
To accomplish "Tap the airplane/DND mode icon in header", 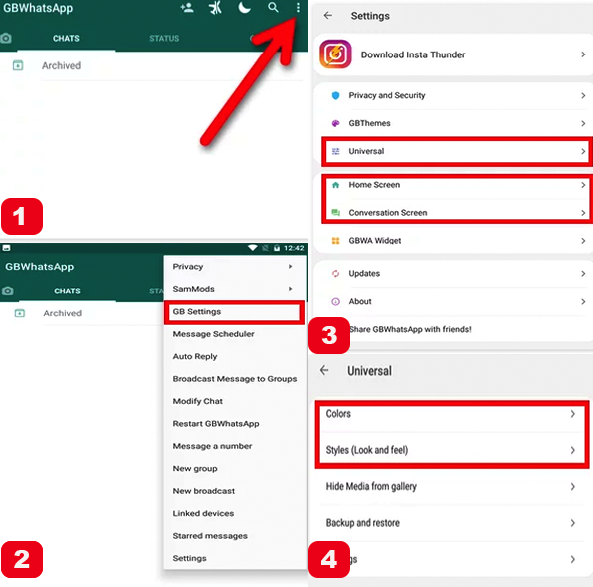I will click(216, 8).
